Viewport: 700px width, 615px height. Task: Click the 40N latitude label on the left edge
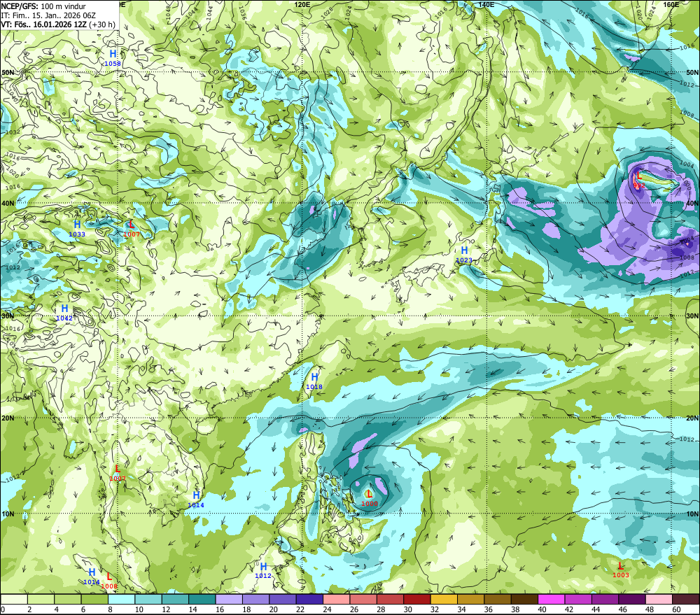pyautogui.click(x=8, y=203)
